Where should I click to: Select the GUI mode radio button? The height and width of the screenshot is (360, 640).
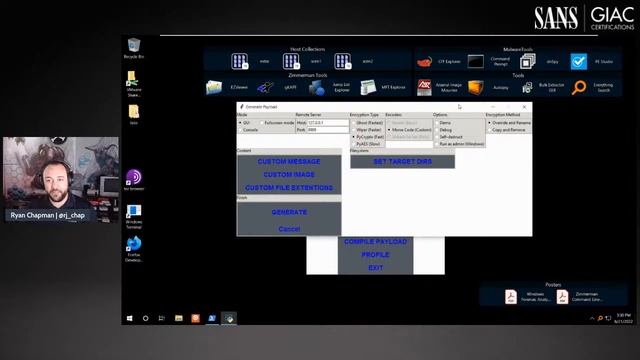coord(240,122)
